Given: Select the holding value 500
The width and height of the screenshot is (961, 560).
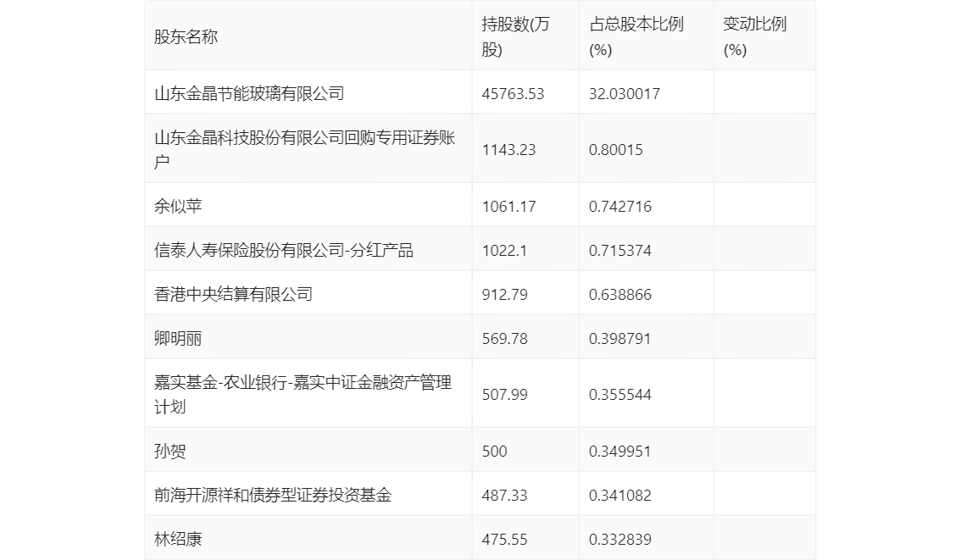Looking at the screenshot, I should pyautogui.click(x=495, y=452).
